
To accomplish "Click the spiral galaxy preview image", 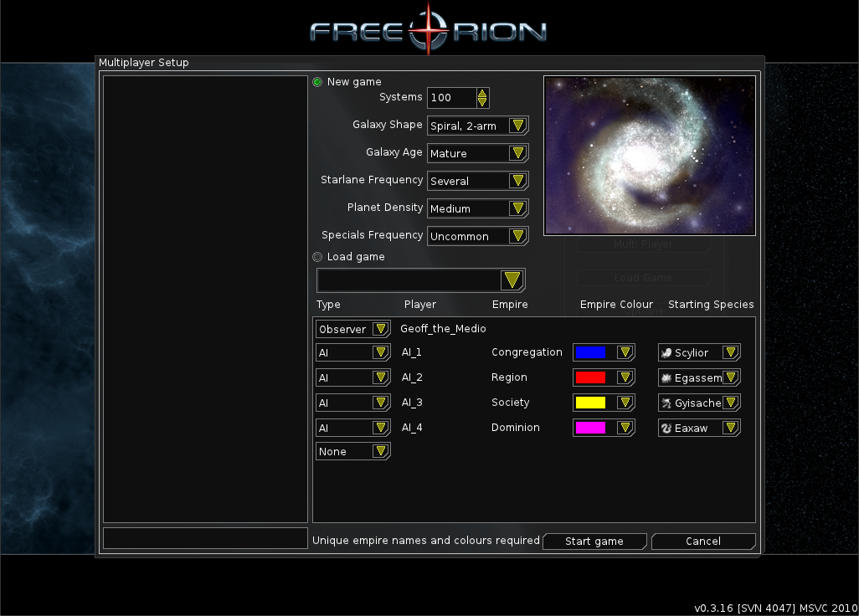I will (650, 156).
